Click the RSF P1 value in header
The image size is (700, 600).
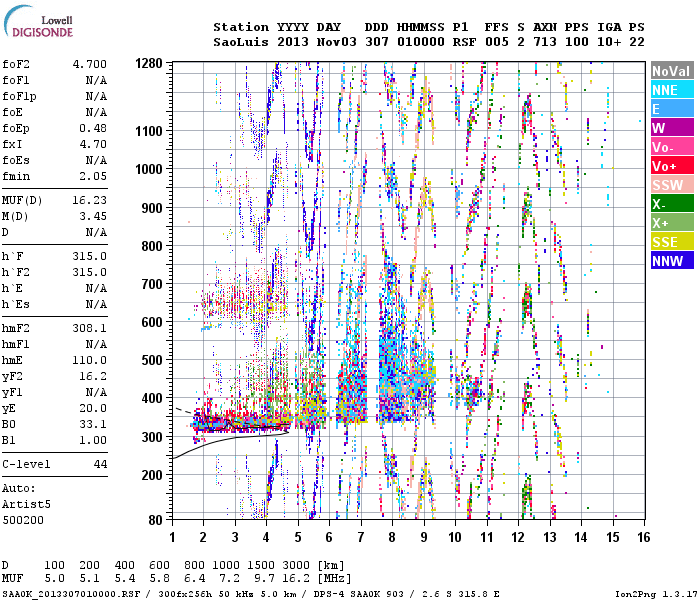(464, 42)
